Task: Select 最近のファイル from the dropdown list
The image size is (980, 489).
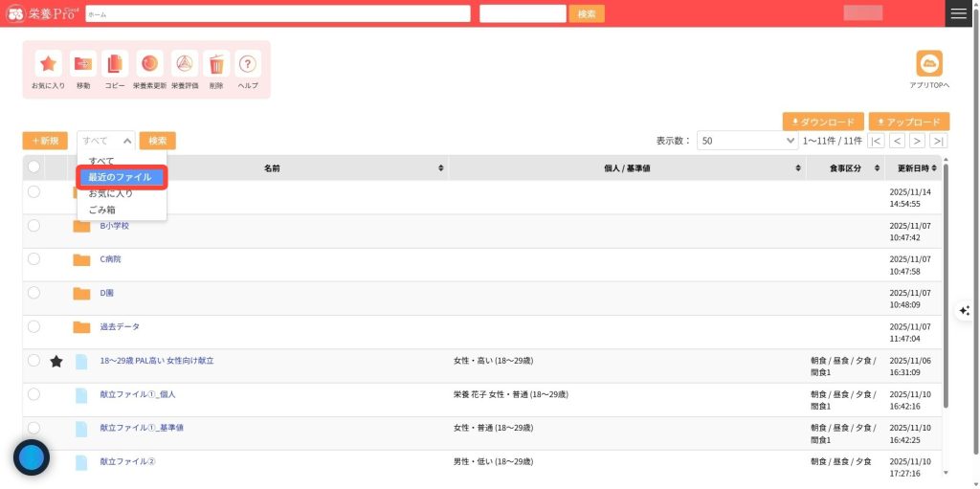Action: point(121,177)
